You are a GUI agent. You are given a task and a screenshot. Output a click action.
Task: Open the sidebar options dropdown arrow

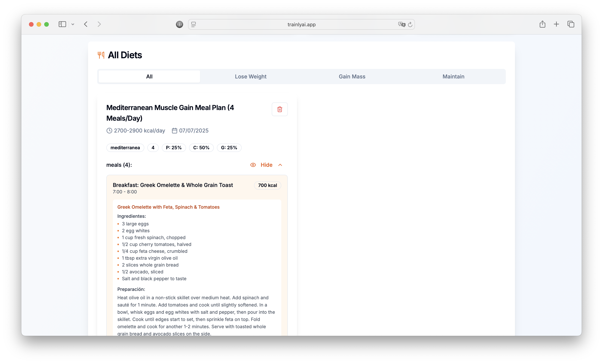pyautogui.click(x=73, y=24)
